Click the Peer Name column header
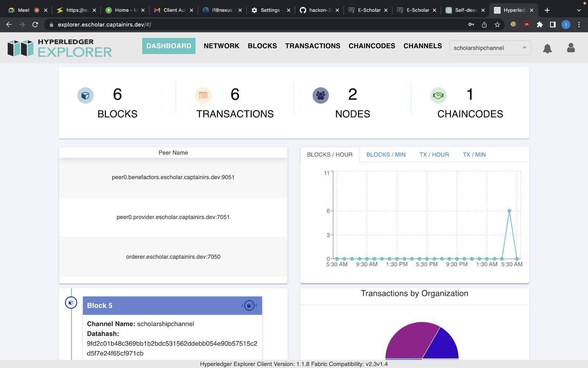588x368 pixels. pos(173,153)
